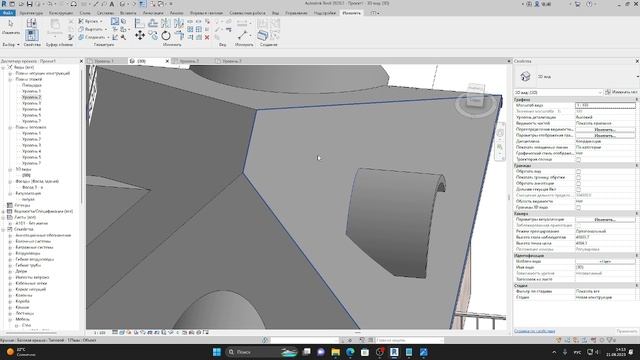Switch to the Управление ribbon tab

point(296,13)
